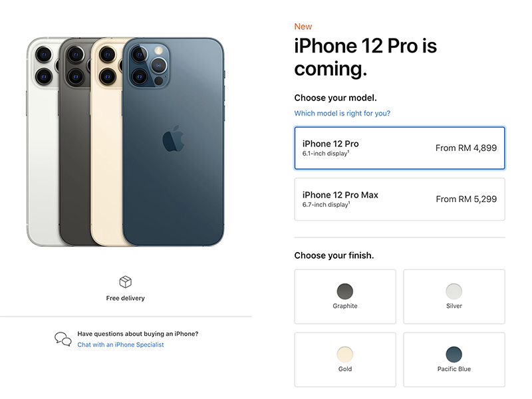The height and width of the screenshot is (399, 532).
Task: Click the Free delivery text
Action: click(x=126, y=298)
